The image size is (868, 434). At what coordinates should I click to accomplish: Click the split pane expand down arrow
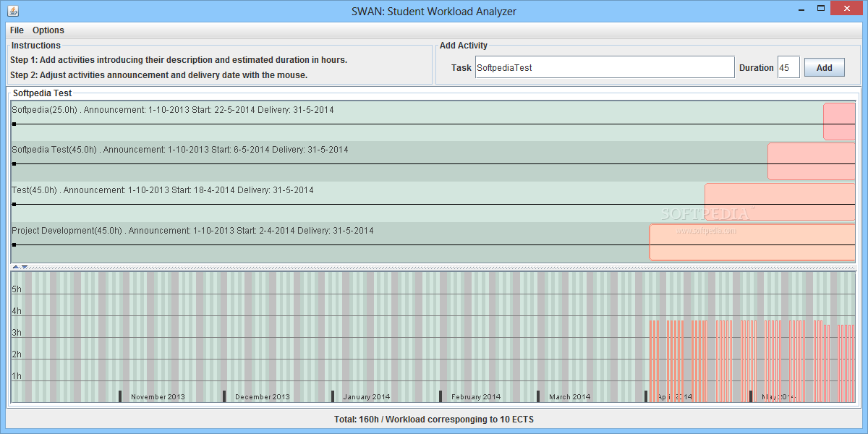coord(25,267)
